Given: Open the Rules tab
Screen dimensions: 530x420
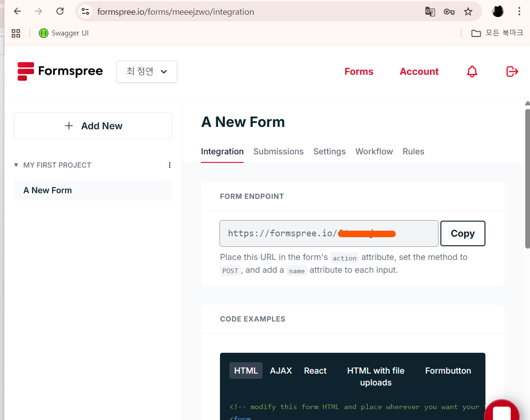Looking at the screenshot, I should coord(413,152).
